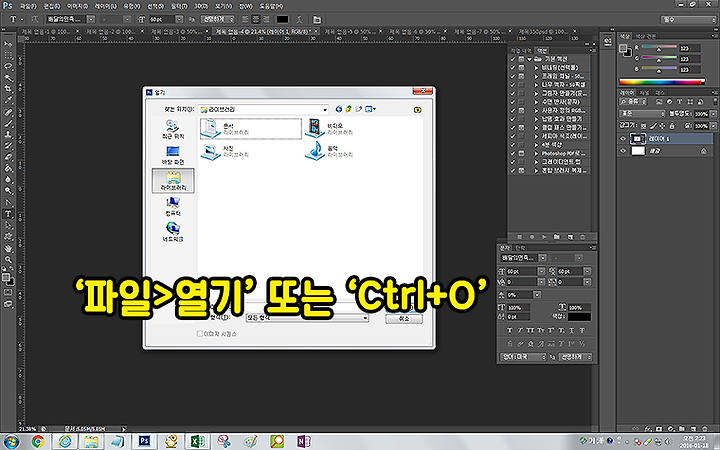Select the Move tool

click(8, 44)
